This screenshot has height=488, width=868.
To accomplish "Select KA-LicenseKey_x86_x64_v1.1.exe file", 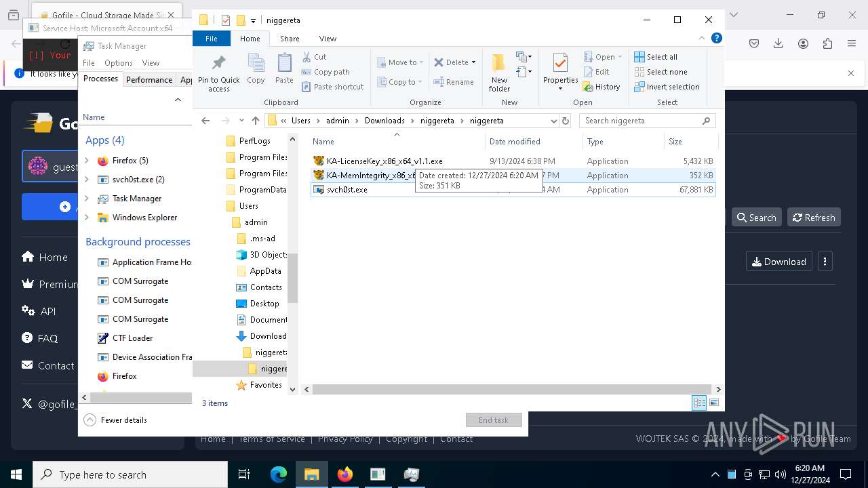I will pos(512,161).
